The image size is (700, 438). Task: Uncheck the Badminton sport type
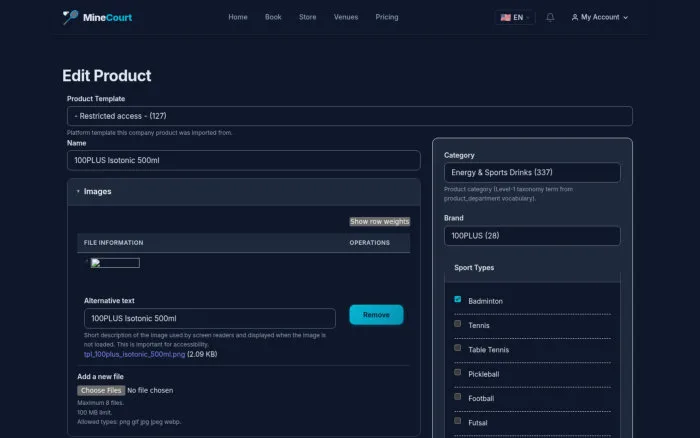pos(458,299)
